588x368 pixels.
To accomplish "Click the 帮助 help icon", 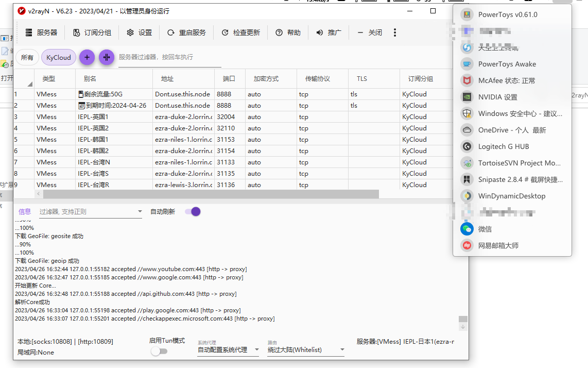I will [x=288, y=32].
